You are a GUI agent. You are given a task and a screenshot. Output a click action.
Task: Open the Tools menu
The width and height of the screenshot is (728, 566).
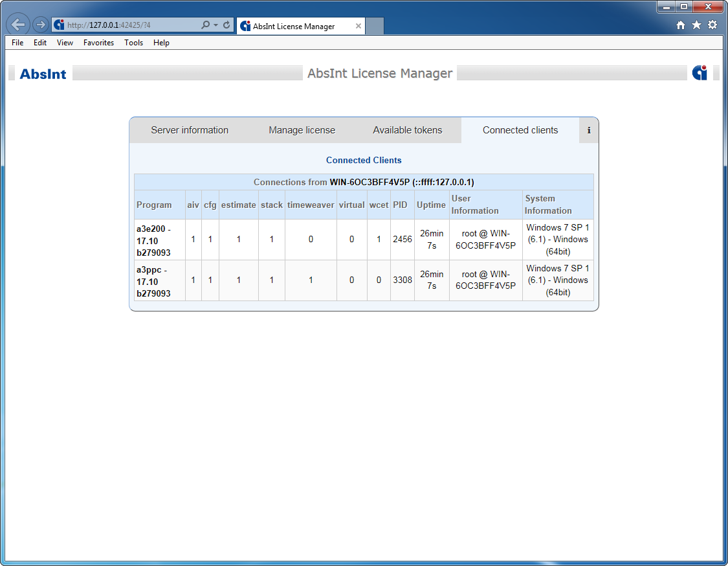pyautogui.click(x=134, y=43)
